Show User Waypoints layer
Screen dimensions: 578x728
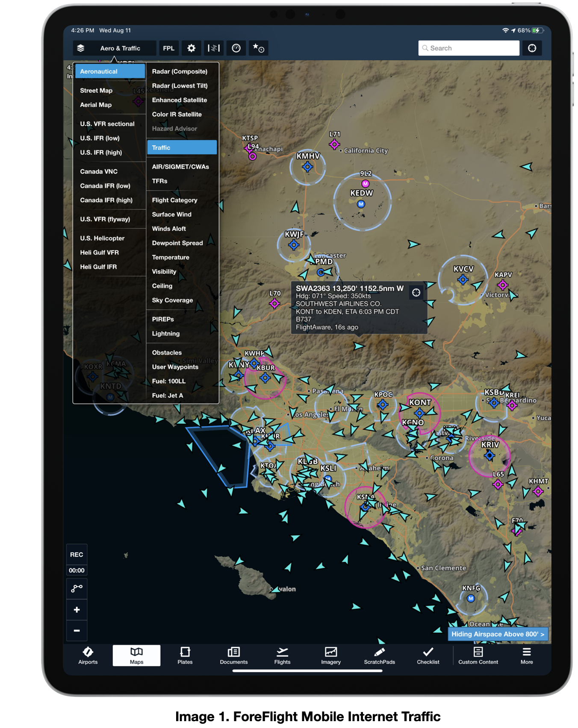coord(175,367)
